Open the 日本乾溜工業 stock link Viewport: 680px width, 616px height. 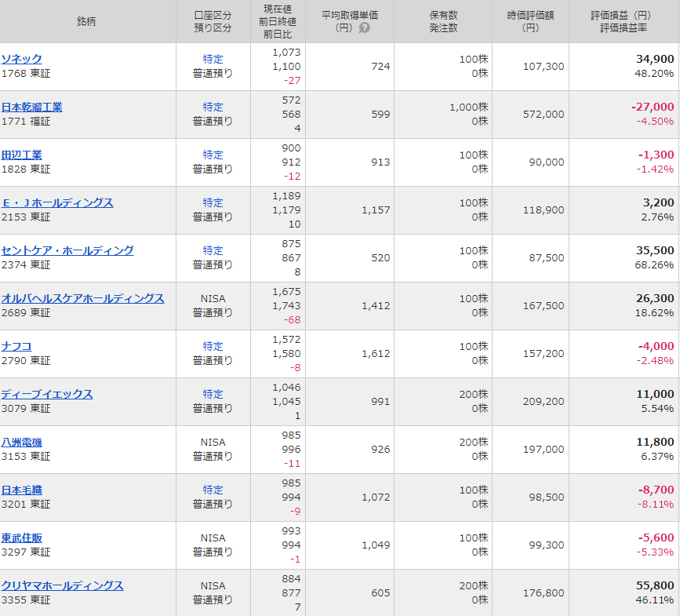[x=31, y=108]
